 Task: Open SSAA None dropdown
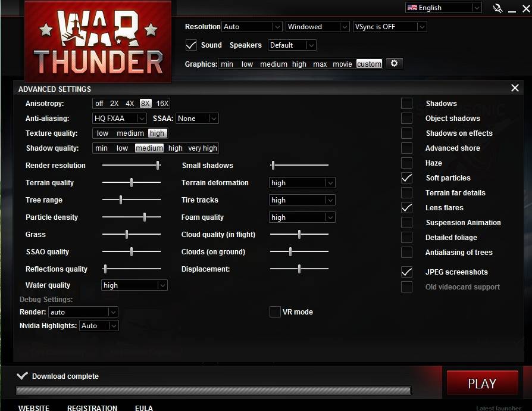coord(197,118)
